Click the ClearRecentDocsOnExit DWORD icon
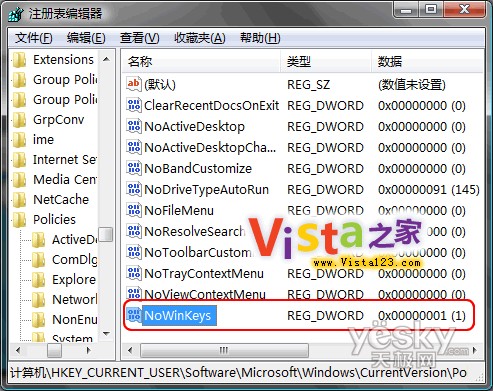Viewport: 493px width, 391px height. [x=134, y=105]
